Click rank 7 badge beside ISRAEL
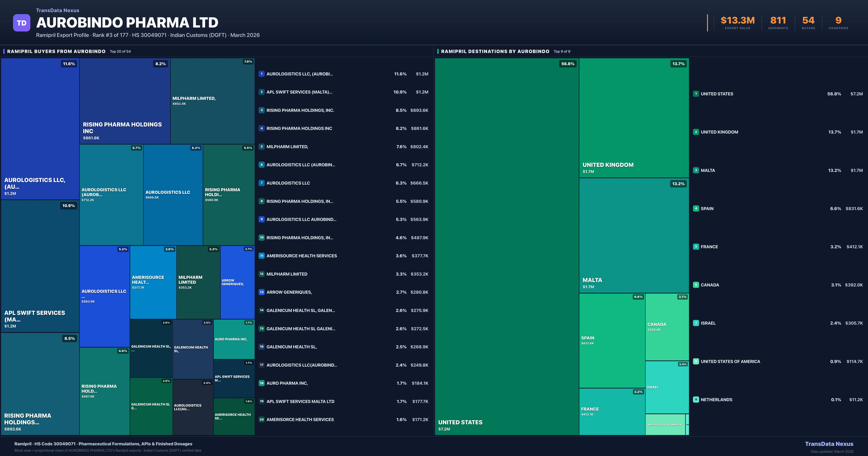The height and width of the screenshot is (456, 868). coord(696,323)
